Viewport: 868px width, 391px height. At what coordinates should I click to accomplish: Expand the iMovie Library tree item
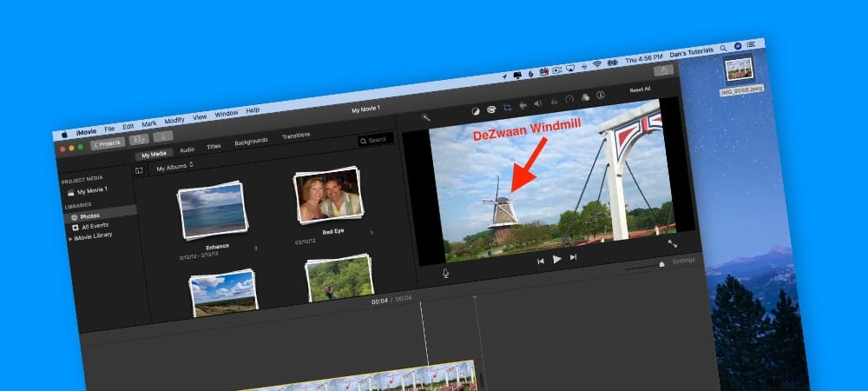coord(70,238)
